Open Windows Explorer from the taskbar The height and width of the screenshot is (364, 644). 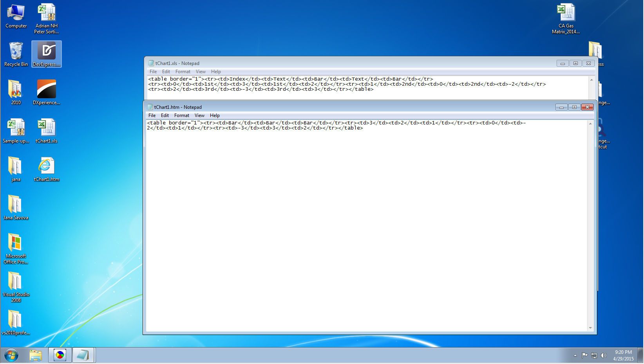[x=36, y=355]
